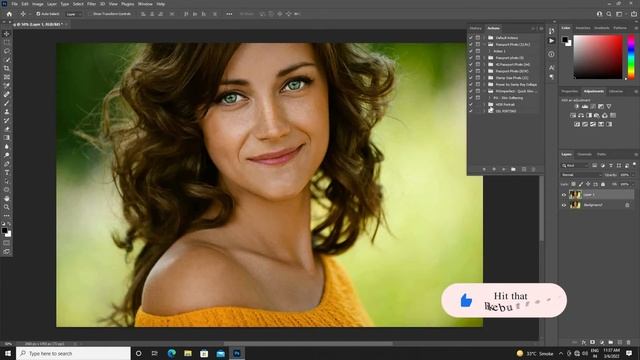Click the options bar three-dots more button
This screenshot has width=640, height=360.
tap(229, 14)
